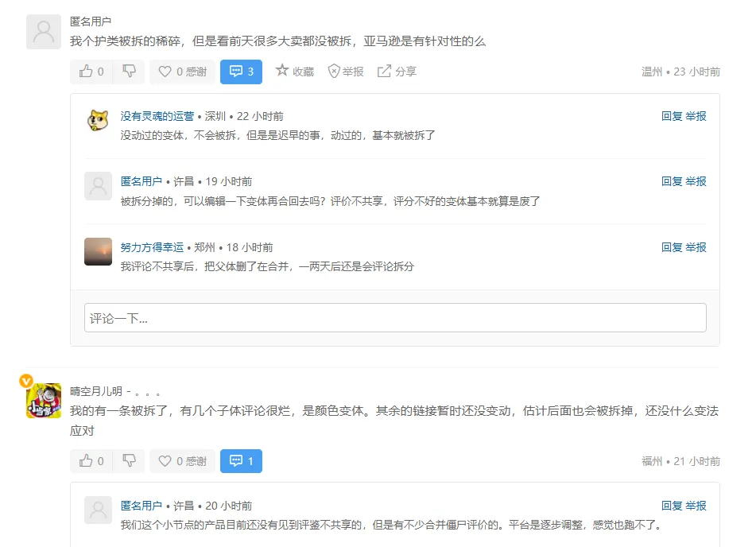Click the 评论一下 comment input box
The width and height of the screenshot is (756, 547).
click(395, 318)
